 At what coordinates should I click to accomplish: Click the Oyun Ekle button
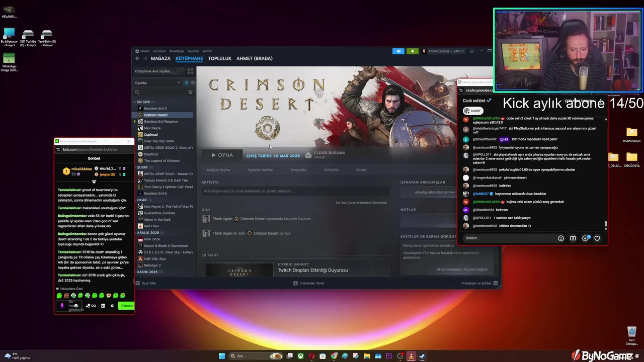(x=146, y=283)
